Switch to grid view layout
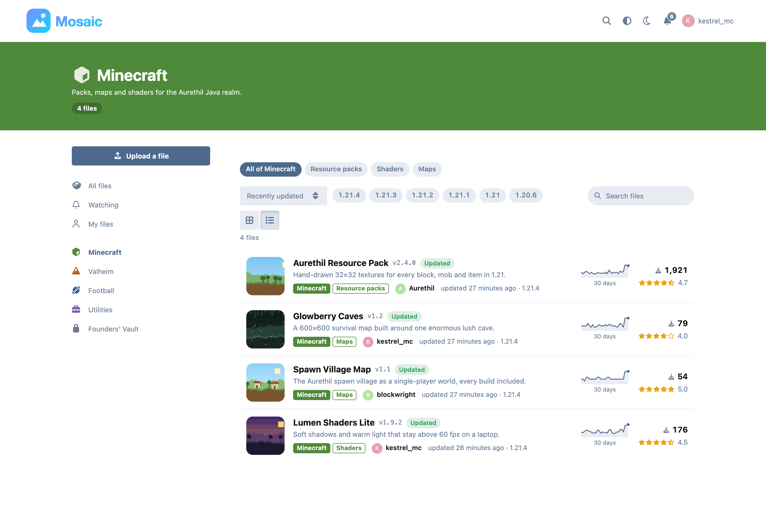766x532 pixels. [x=249, y=220]
